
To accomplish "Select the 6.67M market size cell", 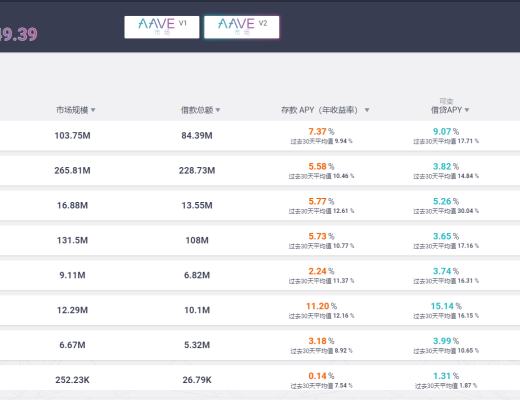I will point(72,345).
